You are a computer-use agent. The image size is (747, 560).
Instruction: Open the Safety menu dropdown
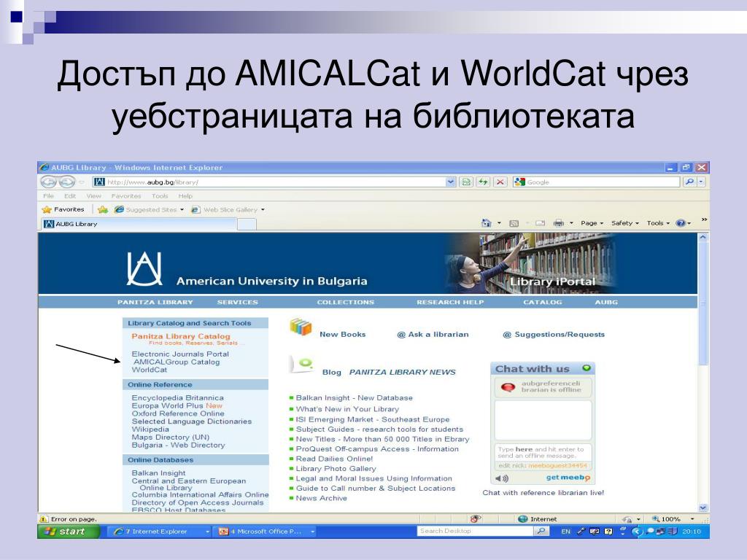(624, 223)
